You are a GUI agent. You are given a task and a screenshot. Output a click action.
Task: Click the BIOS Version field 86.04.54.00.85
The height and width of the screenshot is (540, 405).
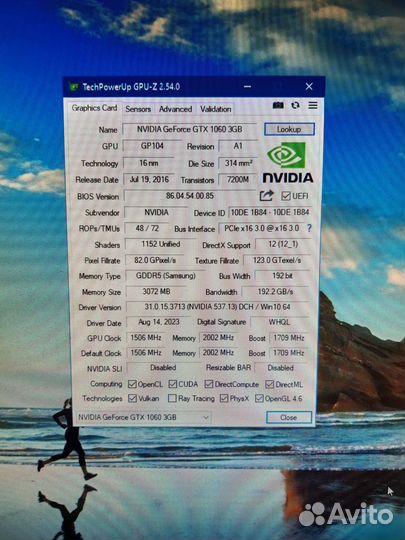click(190, 196)
